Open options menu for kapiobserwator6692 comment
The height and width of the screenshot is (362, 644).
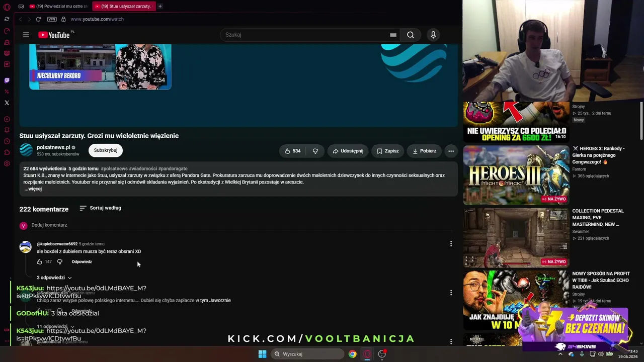451,244
